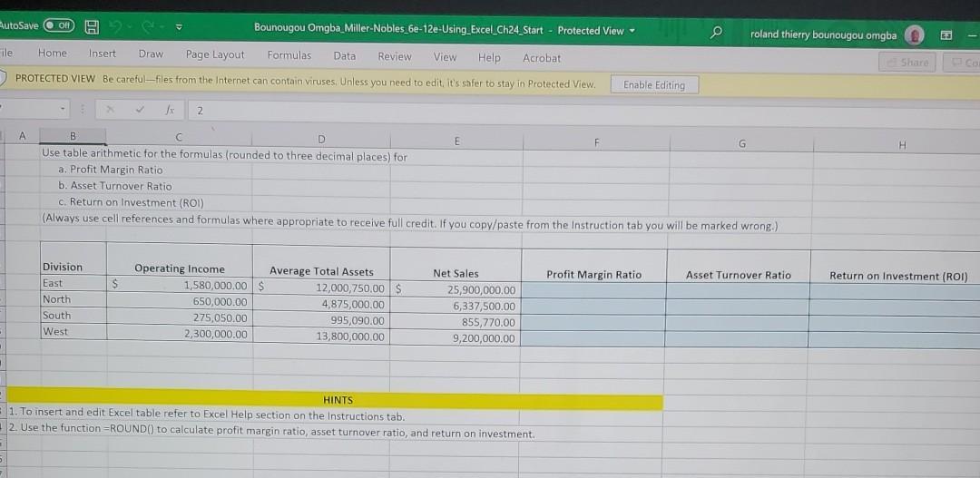Toggle the AutoSave switch
Screen dimensions: 980x478
tap(61, 26)
